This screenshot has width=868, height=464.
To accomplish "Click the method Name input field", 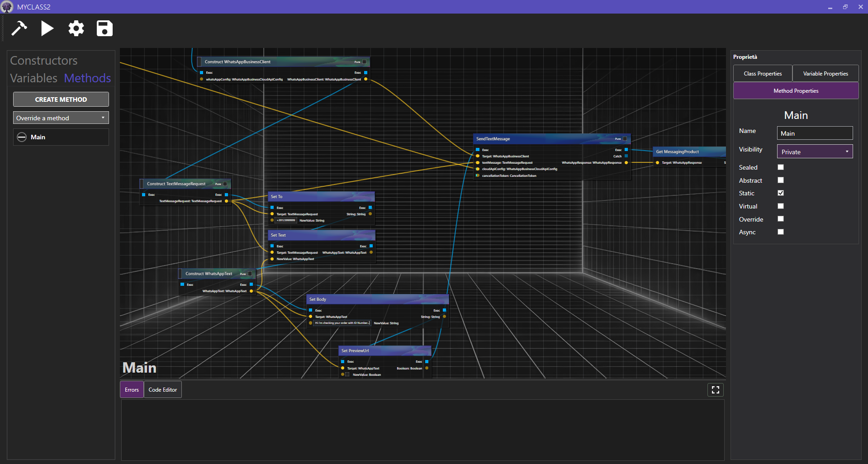I will pyautogui.click(x=814, y=133).
